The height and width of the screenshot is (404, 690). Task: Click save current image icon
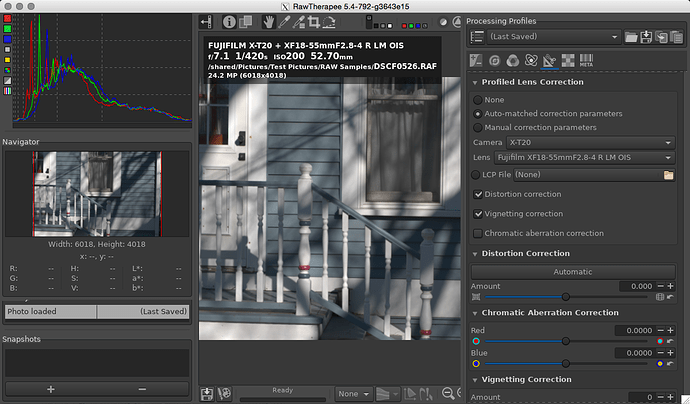(207, 393)
